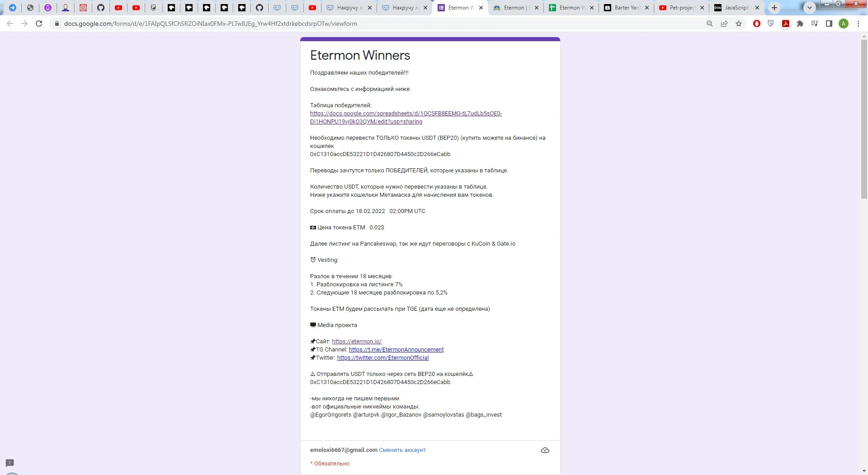Viewport: 868px width, 475px height.
Task: Close the active Etermon Winners form tab
Action: click(481, 8)
